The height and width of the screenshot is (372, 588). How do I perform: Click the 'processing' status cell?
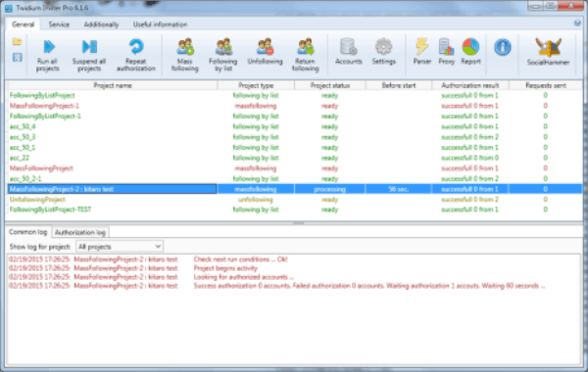point(330,189)
